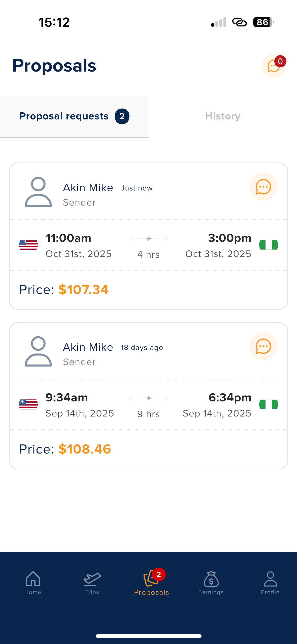297x644 pixels.
Task: Tap avatar on the Just now proposal
Action: coord(38,192)
